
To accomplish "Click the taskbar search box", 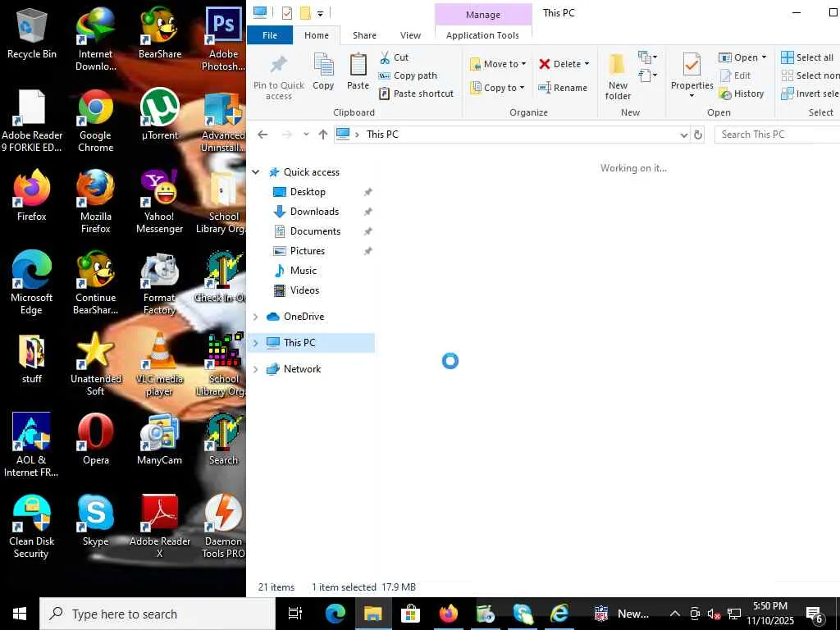I will [x=157, y=614].
